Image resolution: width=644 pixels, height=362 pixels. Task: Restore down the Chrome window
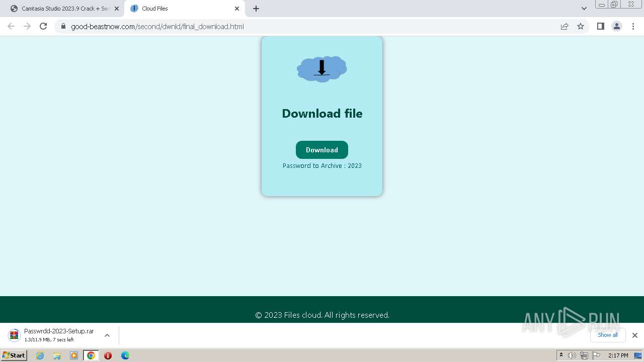(614, 5)
